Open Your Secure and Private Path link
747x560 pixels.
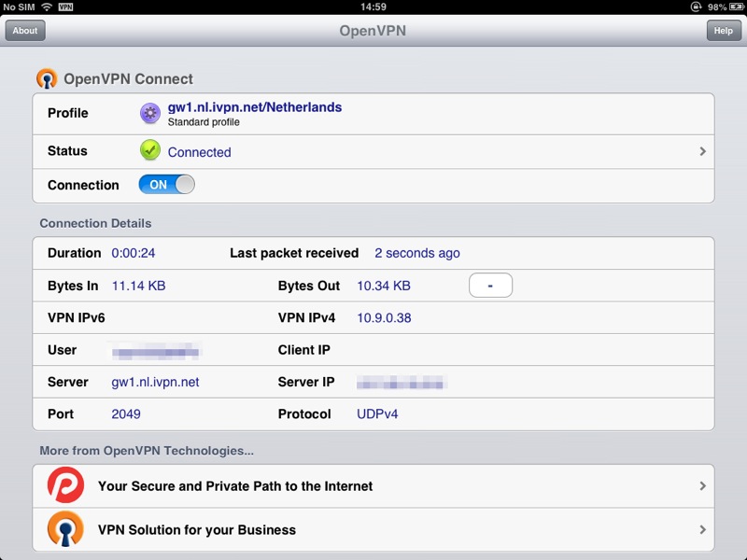click(373, 486)
